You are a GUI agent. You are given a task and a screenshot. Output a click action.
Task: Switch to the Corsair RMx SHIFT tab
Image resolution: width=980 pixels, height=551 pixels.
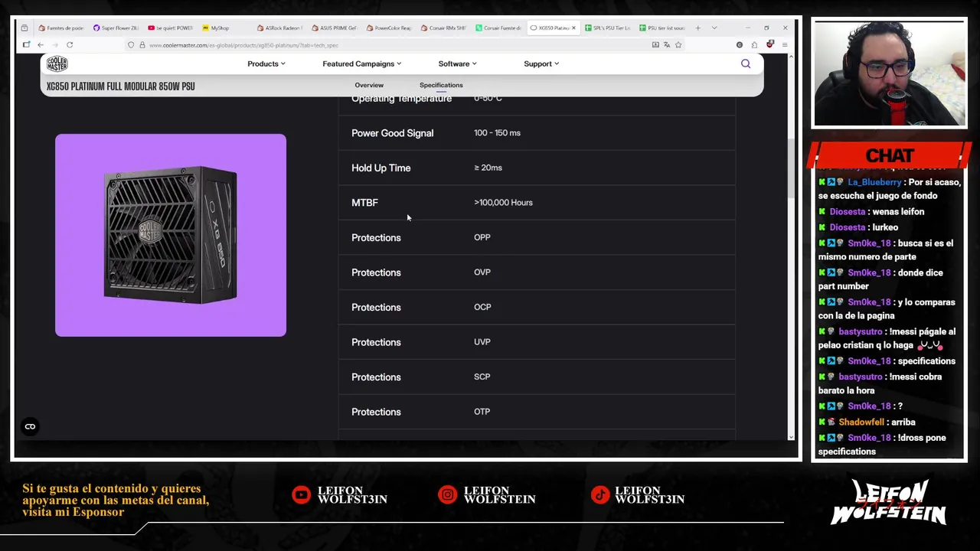444,28
